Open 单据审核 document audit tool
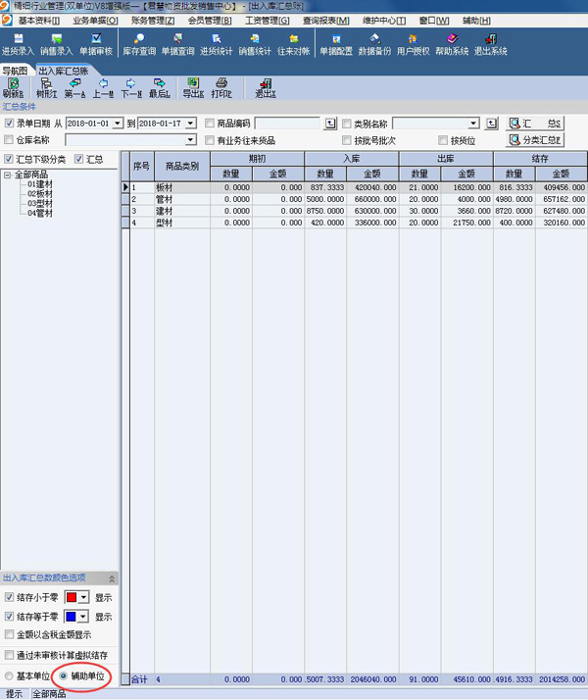The height and width of the screenshot is (700, 588). [95, 43]
